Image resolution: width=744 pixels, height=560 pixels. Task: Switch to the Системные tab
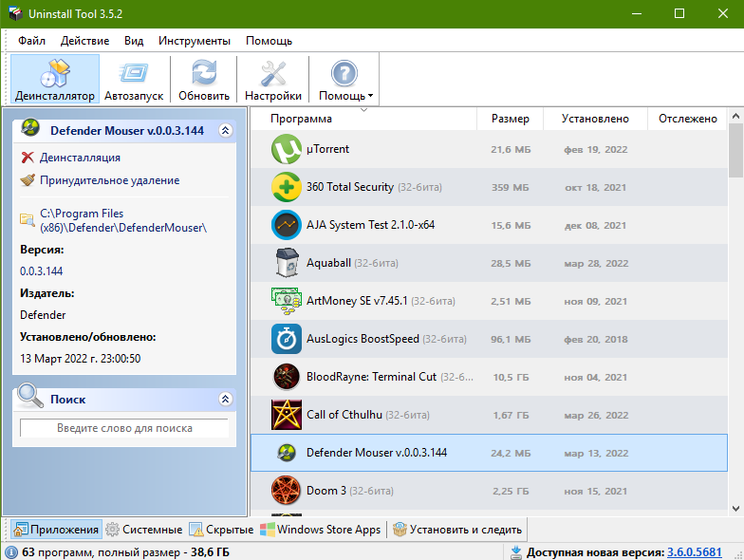tap(144, 530)
